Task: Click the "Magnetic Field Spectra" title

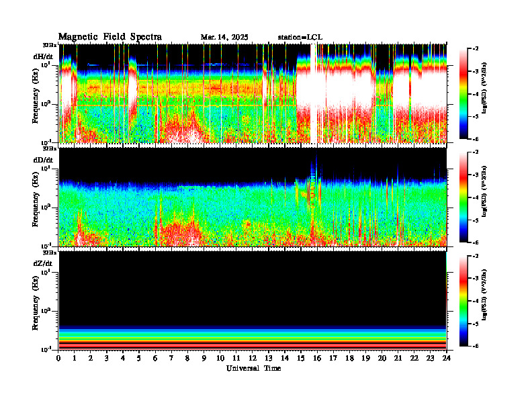Action: 110,37
